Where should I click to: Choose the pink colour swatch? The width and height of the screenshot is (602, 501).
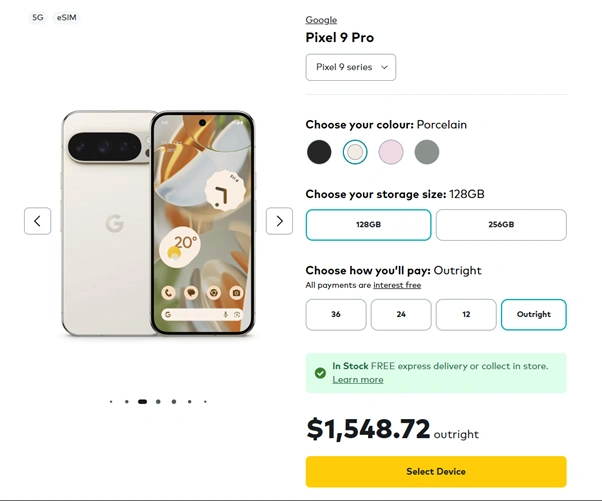point(391,152)
